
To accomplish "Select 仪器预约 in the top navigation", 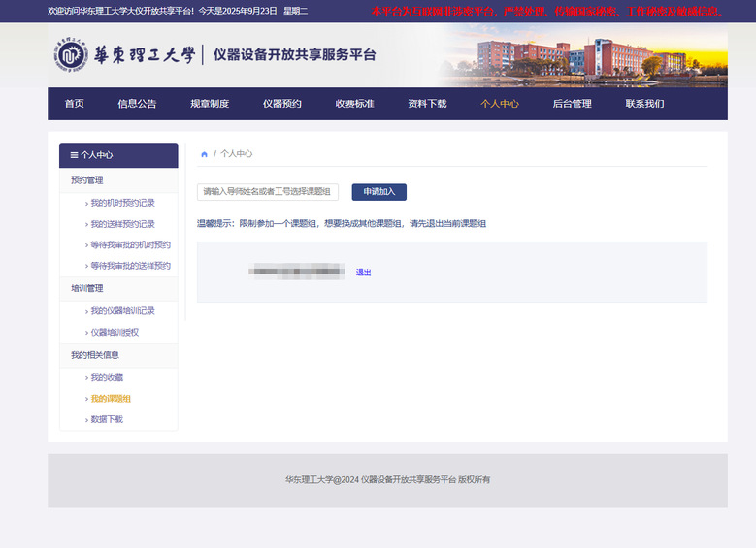I will coord(281,104).
